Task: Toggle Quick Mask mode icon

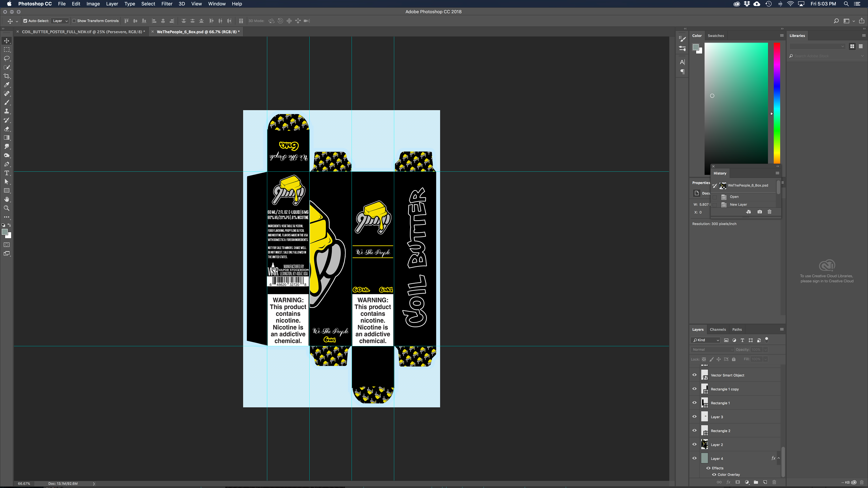Action: pyautogui.click(x=7, y=245)
